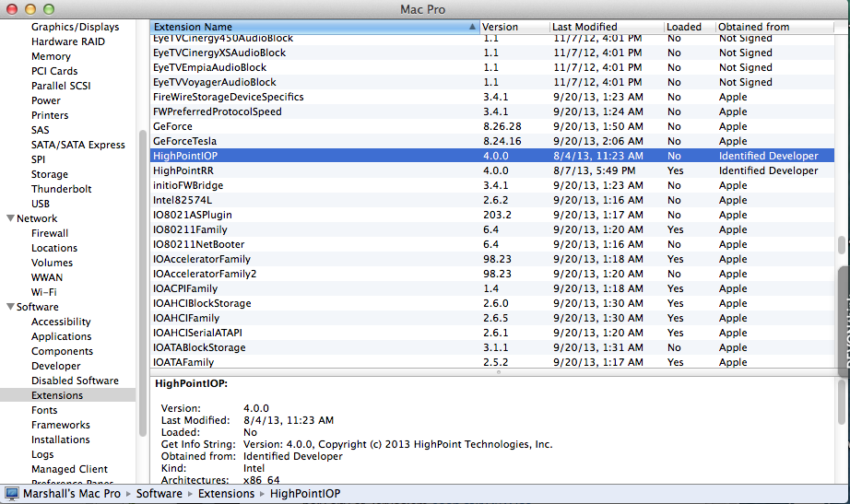This screenshot has height=504, width=850.
Task: Select Managed Client under Software
Action: pos(69,469)
